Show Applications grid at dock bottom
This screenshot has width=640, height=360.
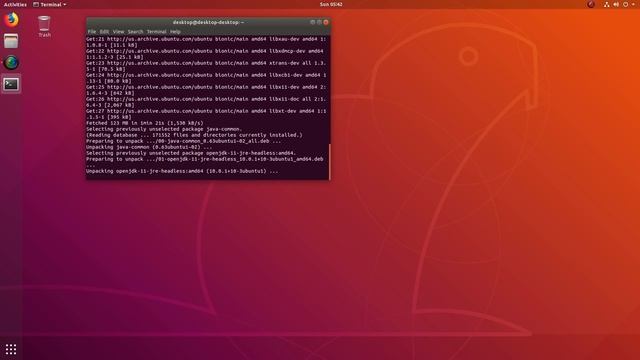(11, 349)
